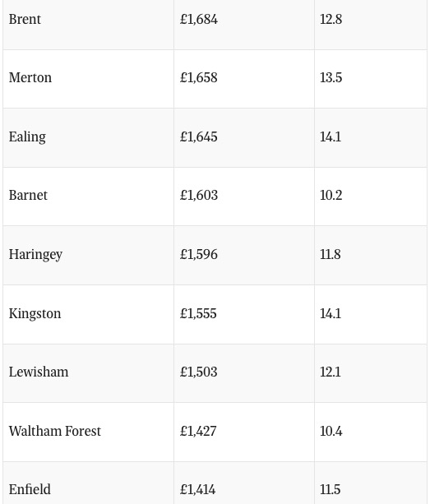Click Ealing's £1,645 rent figure
The image size is (430, 504).
(199, 137)
